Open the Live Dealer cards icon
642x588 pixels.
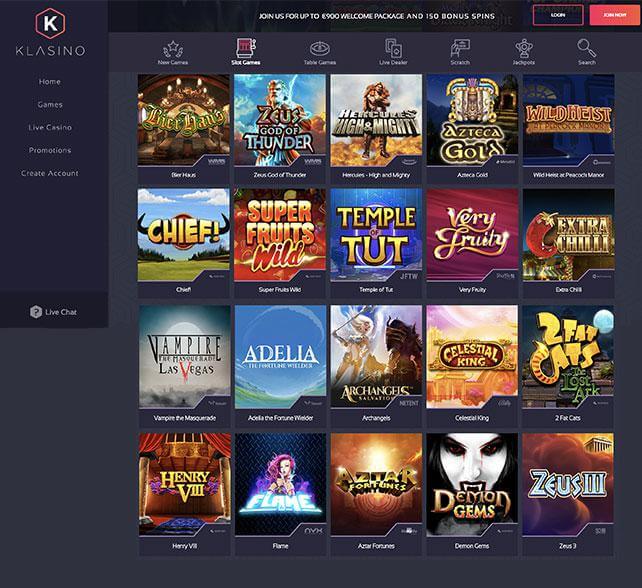click(393, 48)
